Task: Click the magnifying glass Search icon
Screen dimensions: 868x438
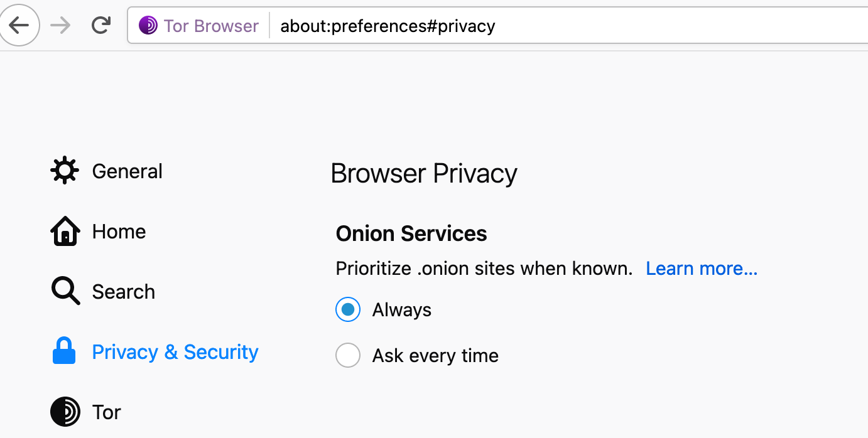Action: tap(65, 291)
